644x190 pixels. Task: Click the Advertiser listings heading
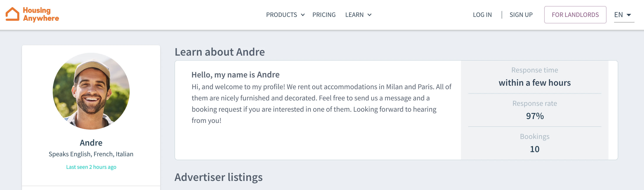pyautogui.click(x=218, y=177)
